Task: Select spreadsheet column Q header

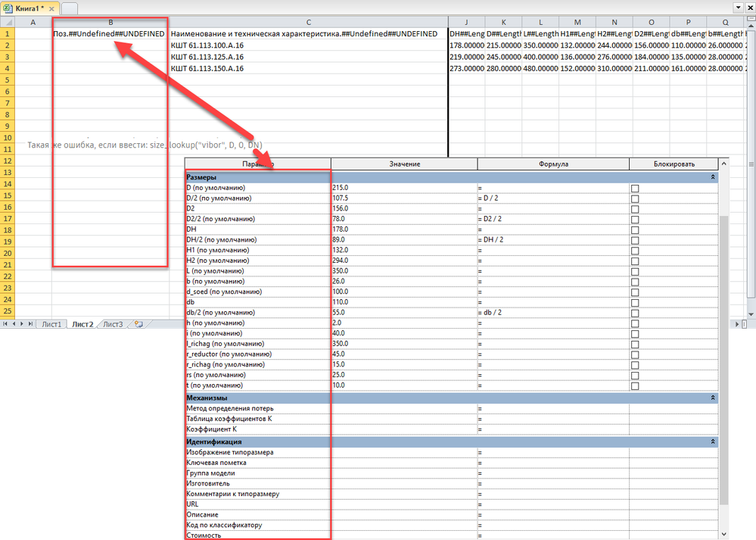Action: pyautogui.click(x=725, y=22)
